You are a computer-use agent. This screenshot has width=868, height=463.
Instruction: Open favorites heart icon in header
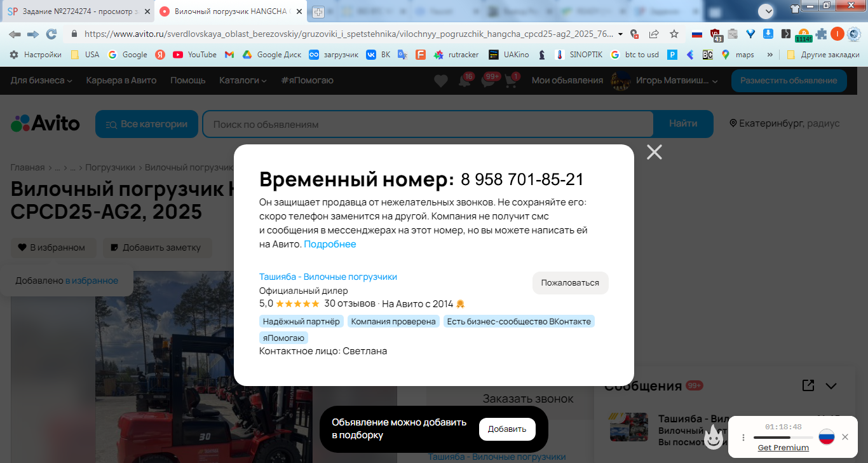tap(441, 81)
